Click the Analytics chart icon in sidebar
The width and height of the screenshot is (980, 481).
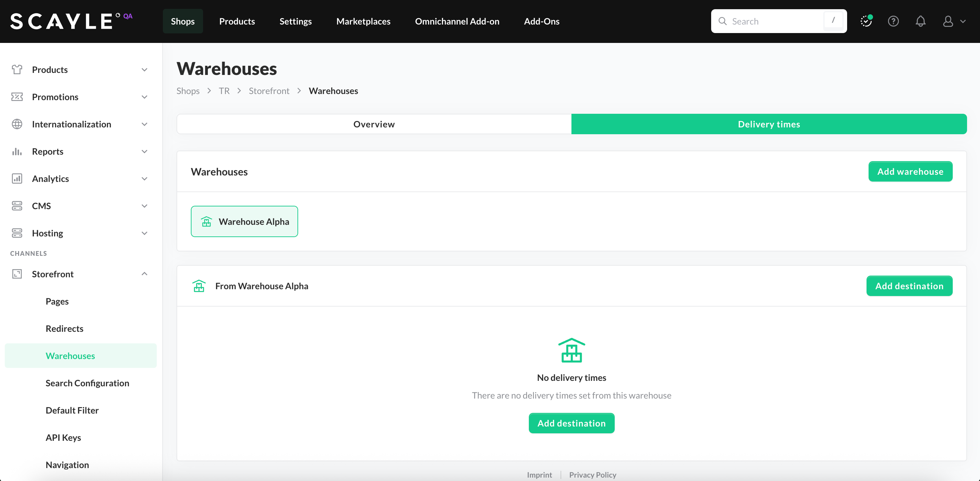(x=17, y=179)
